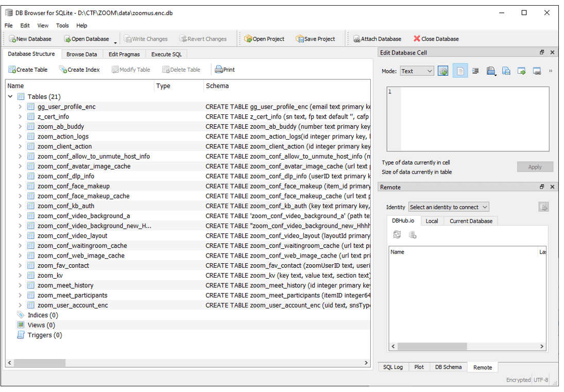564x392 pixels.
Task: Switch to the Execute SQL tab
Action: (166, 54)
